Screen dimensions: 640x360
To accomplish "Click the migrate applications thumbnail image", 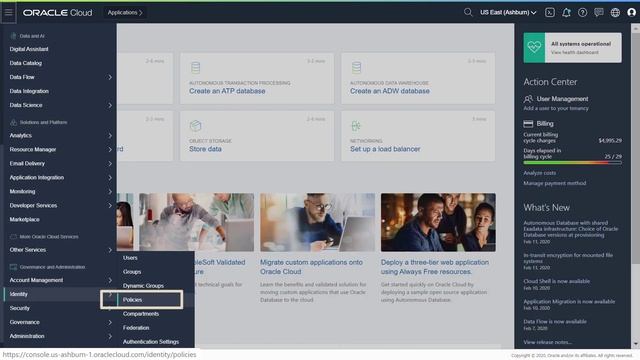I will pyautogui.click(x=318, y=222).
